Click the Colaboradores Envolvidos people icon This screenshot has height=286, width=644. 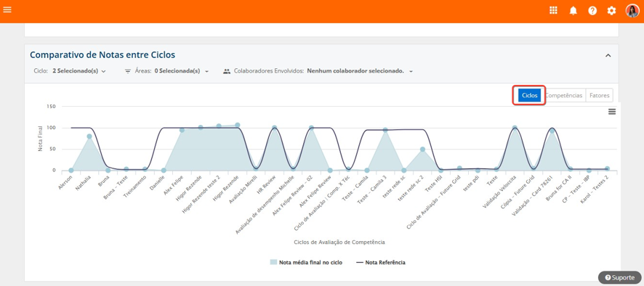[227, 71]
